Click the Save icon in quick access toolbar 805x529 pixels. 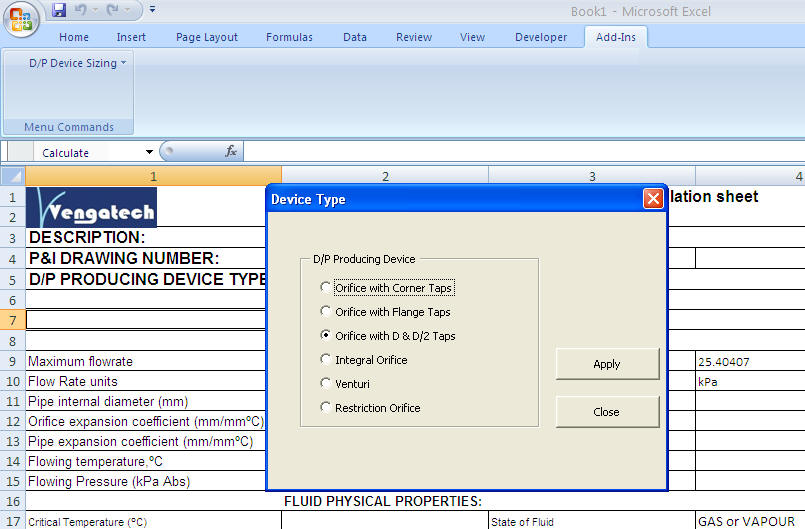pos(59,10)
